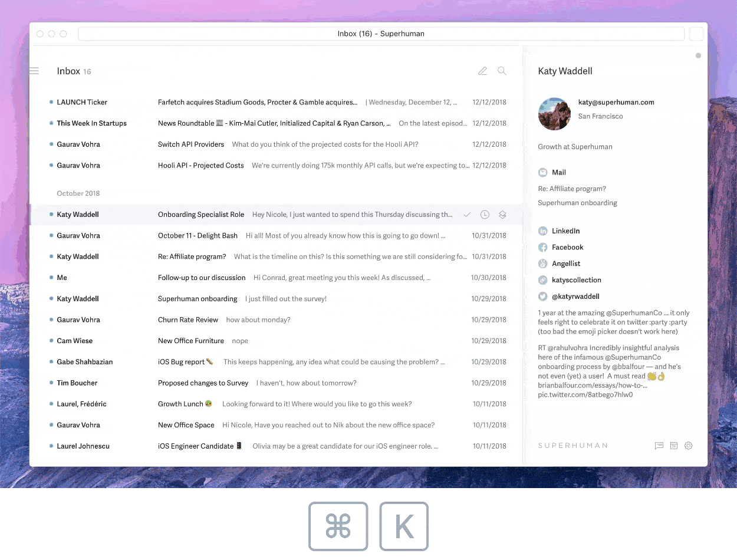Click the square button right of the title bar
The width and height of the screenshot is (737, 560).
point(696,34)
